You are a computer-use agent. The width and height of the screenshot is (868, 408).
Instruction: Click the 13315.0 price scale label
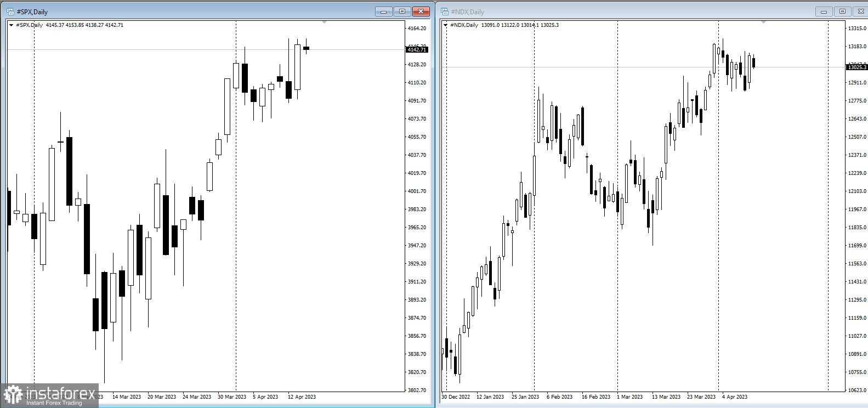pos(857,29)
